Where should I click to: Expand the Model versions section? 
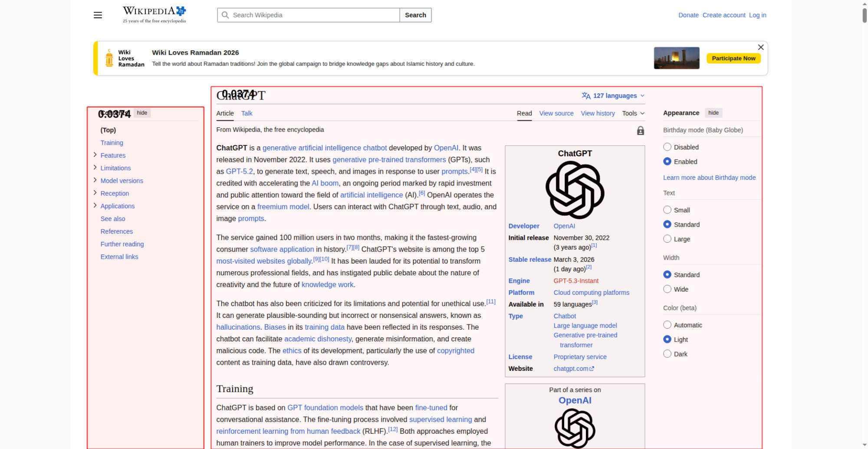95,180
